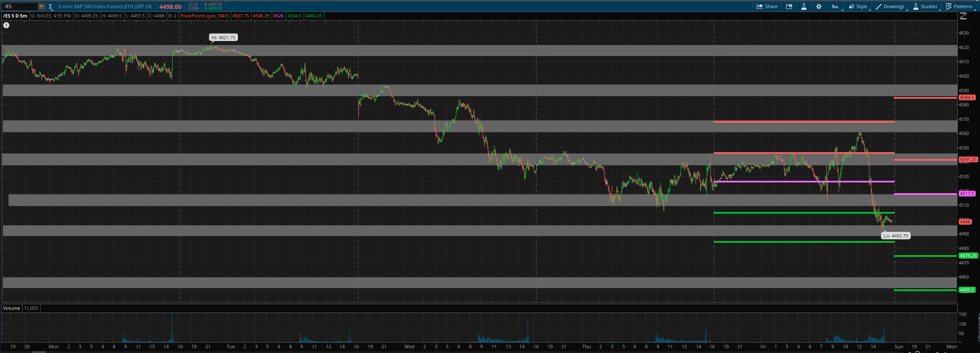The height and width of the screenshot is (353, 980).
Task: Open the Edit studies flask icon
Action: tap(804, 6)
